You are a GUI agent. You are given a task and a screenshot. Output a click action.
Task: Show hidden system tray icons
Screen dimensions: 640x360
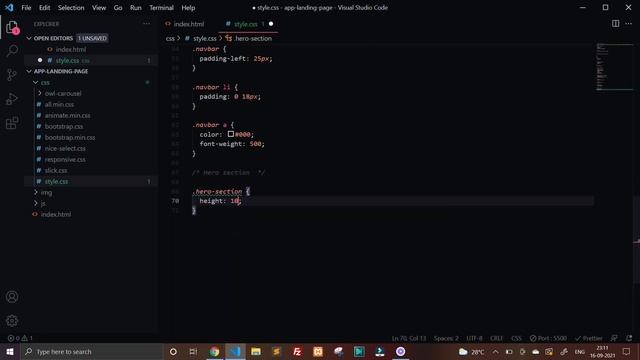[x=495, y=351]
